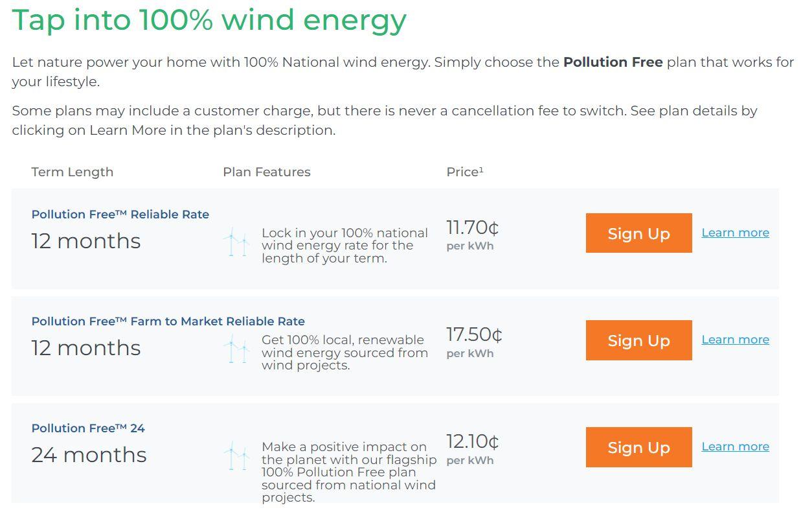This screenshot has width=812, height=512.
Task: Sign up for the 11.70¢ Reliable Rate plan
Action: pos(638,233)
